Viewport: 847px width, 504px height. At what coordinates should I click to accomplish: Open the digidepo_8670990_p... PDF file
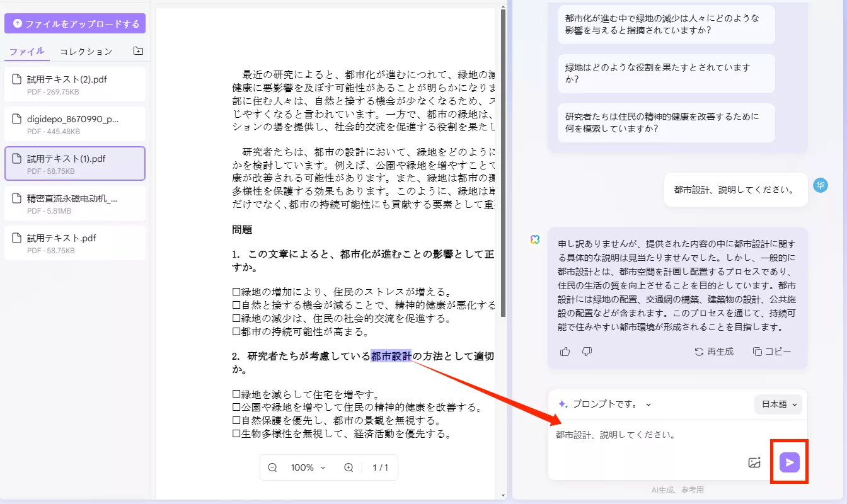75,124
